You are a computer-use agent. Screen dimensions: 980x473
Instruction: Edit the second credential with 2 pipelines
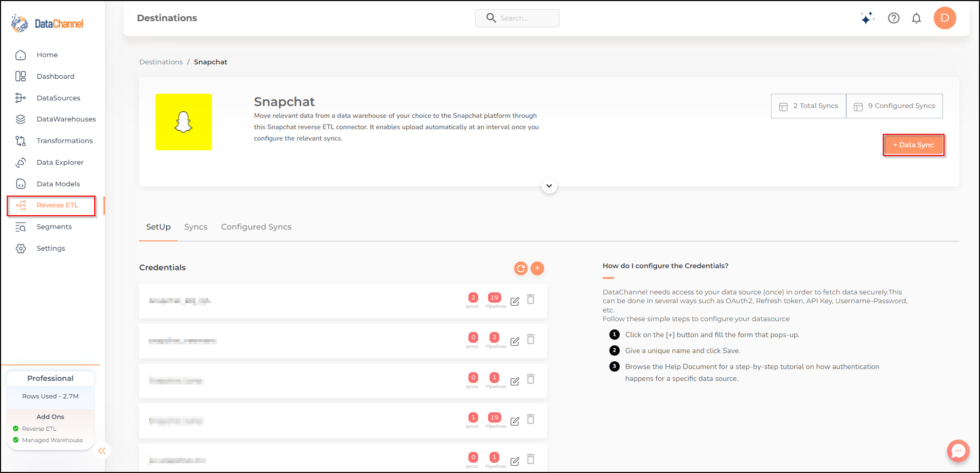click(515, 341)
